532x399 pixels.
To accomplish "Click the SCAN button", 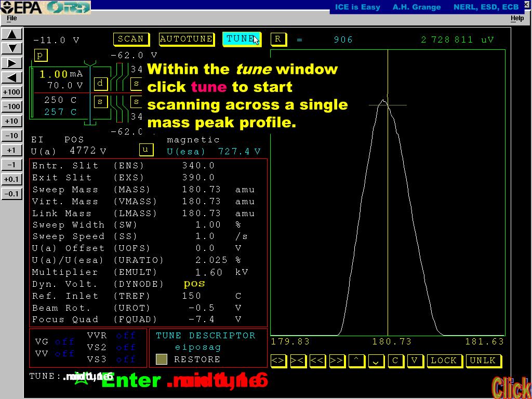I will 131,39.
